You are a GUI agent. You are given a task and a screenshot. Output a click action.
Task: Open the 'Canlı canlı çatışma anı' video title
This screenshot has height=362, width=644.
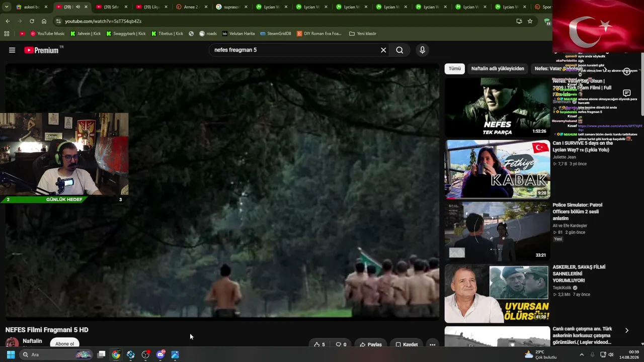pos(583,335)
